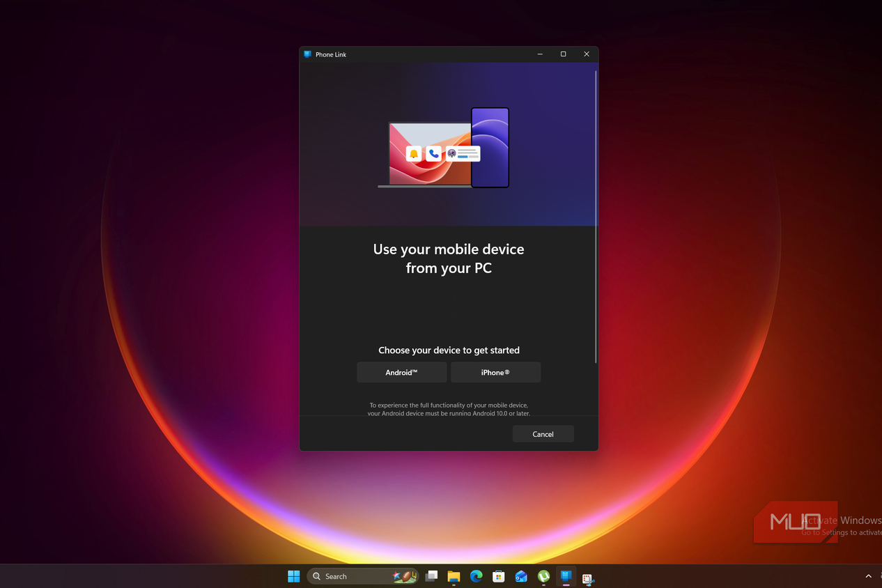Open Outlook from the taskbar
This screenshot has width=882, height=588.
(521, 576)
